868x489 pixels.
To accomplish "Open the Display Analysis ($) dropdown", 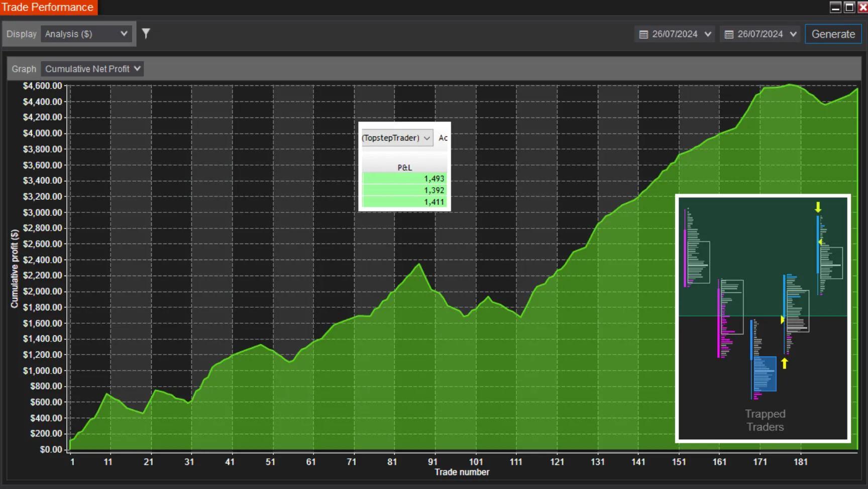I will tap(86, 34).
